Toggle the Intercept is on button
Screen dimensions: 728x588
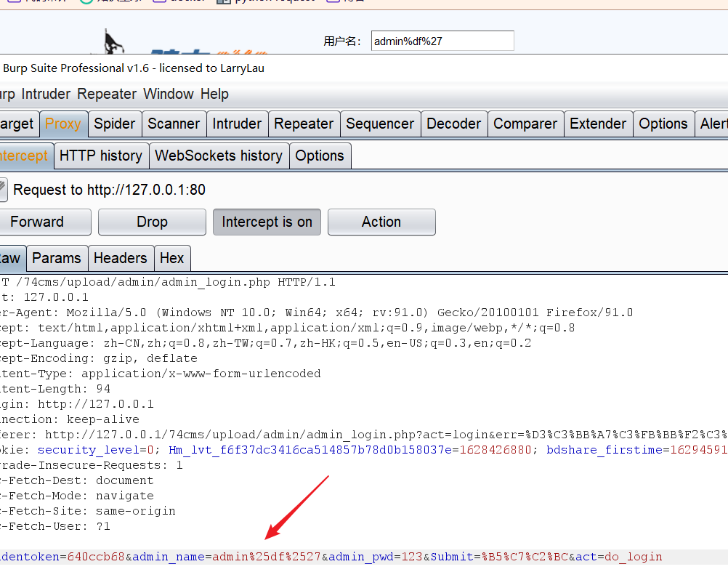pos(267,222)
